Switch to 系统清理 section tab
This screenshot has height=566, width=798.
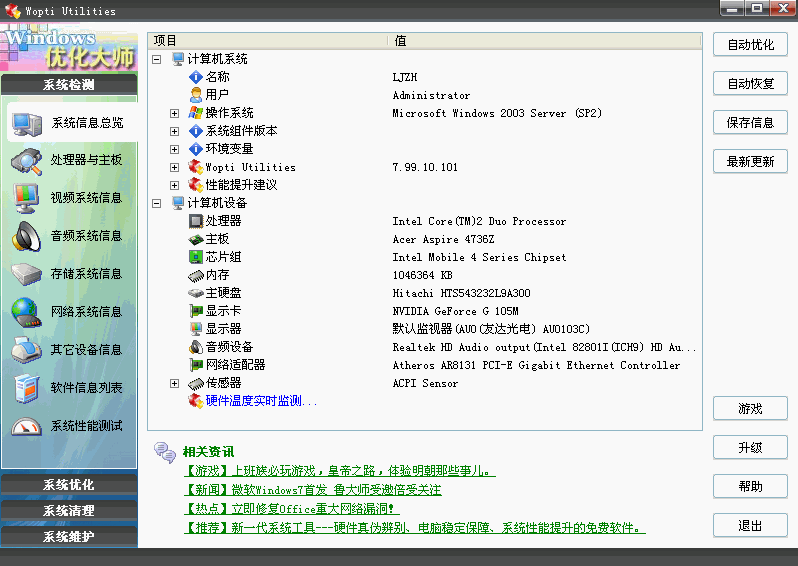pyautogui.click(x=69, y=511)
